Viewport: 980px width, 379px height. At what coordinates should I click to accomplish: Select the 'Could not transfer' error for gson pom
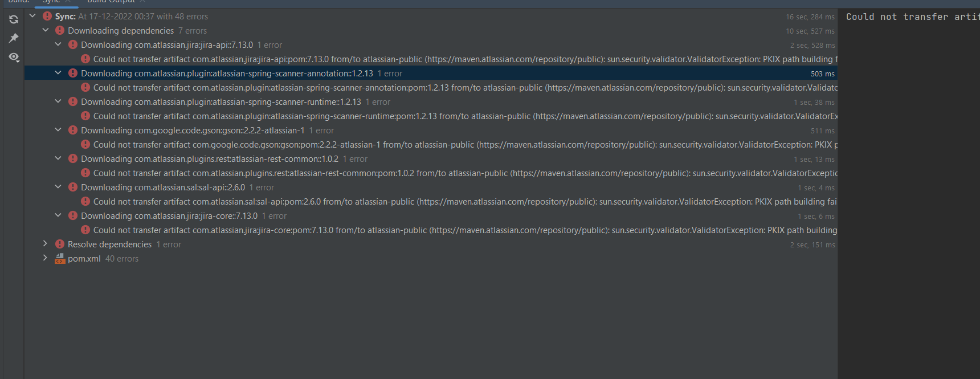click(431, 145)
